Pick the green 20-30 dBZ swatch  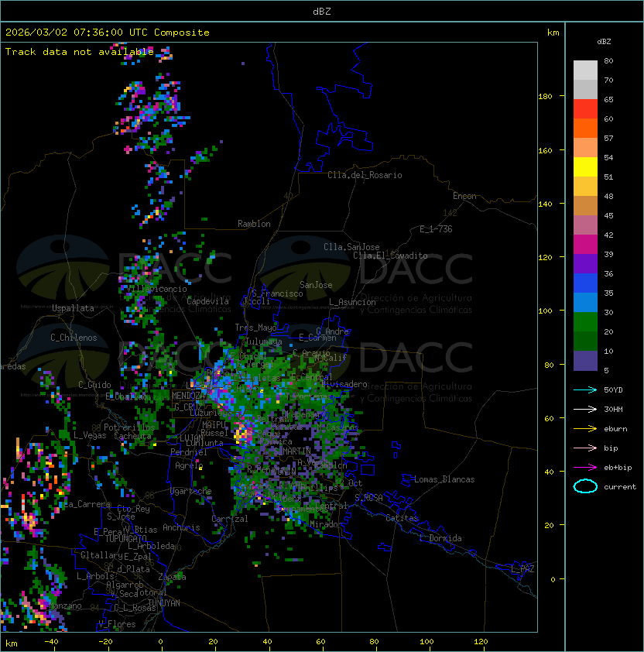[585, 322]
